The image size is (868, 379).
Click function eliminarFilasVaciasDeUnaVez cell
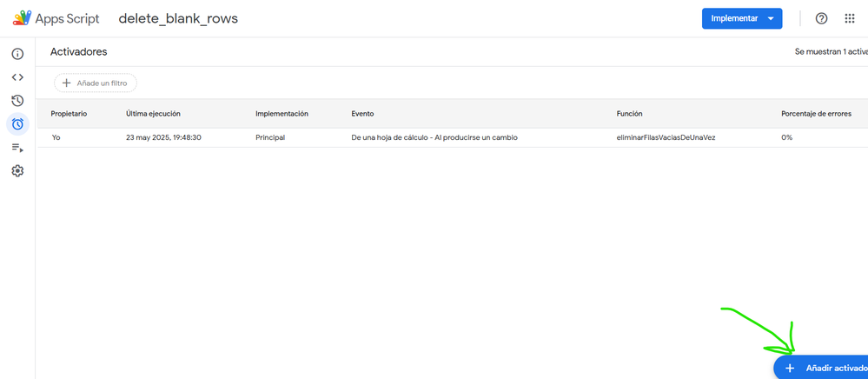(x=666, y=137)
